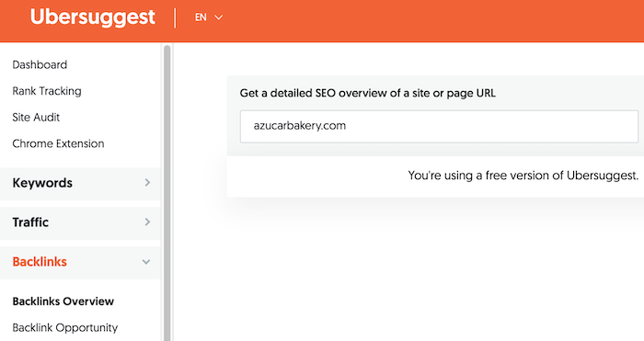Click the azucarbakery.com URL field
The width and height of the screenshot is (644, 341).
click(439, 127)
